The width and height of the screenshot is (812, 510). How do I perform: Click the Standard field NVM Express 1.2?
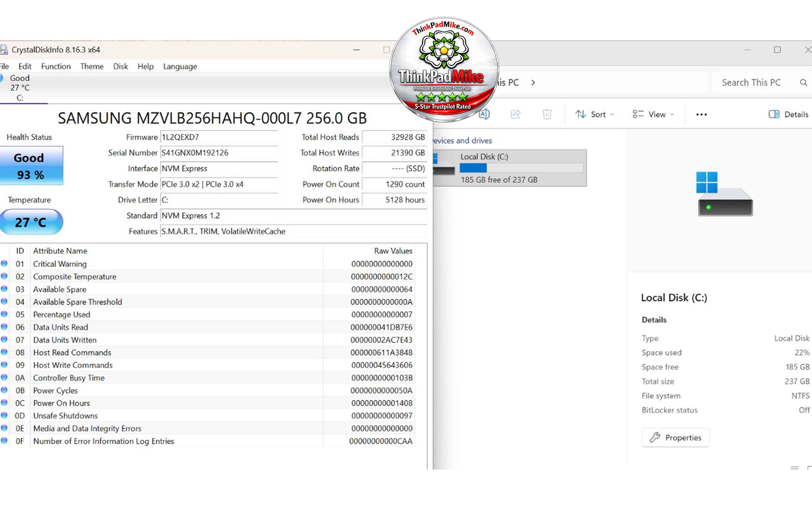(x=294, y=216)
